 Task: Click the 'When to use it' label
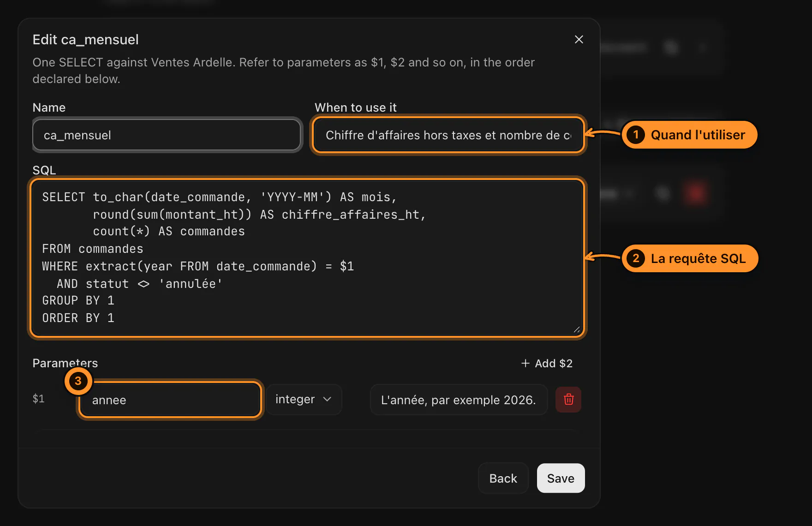tap(355, 108)
